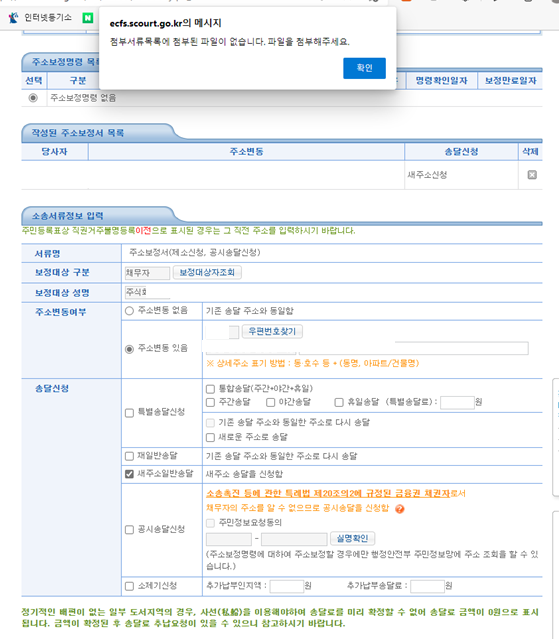Open the Naver bookmark icon
Screen dimensions: 559x639
pyautogui.click(x=88, y=18)
